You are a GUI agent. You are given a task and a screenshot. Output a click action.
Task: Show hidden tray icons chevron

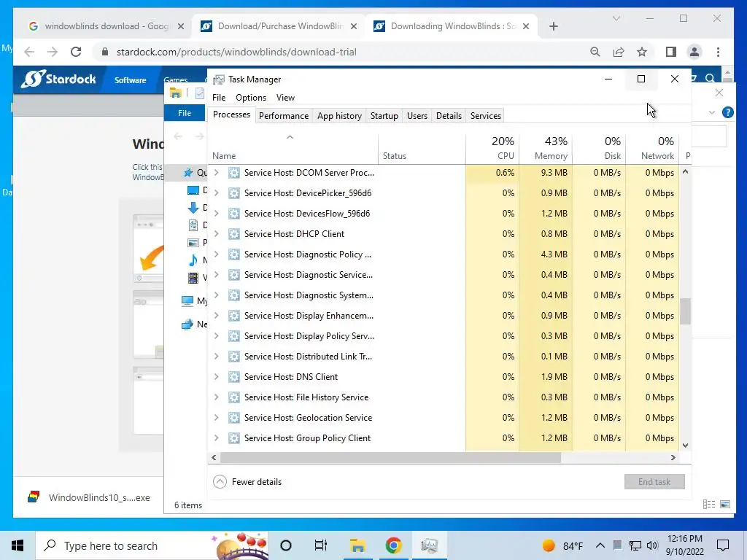coord(600,545)
